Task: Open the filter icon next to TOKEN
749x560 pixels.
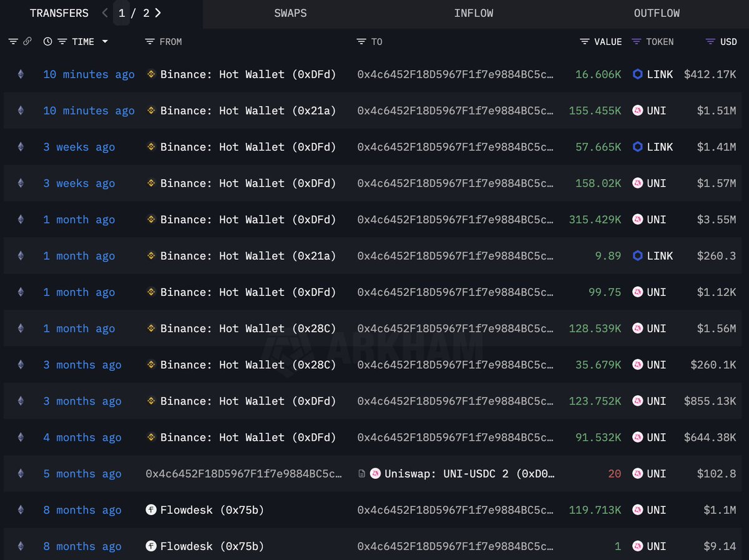Action: coord(636,42)
